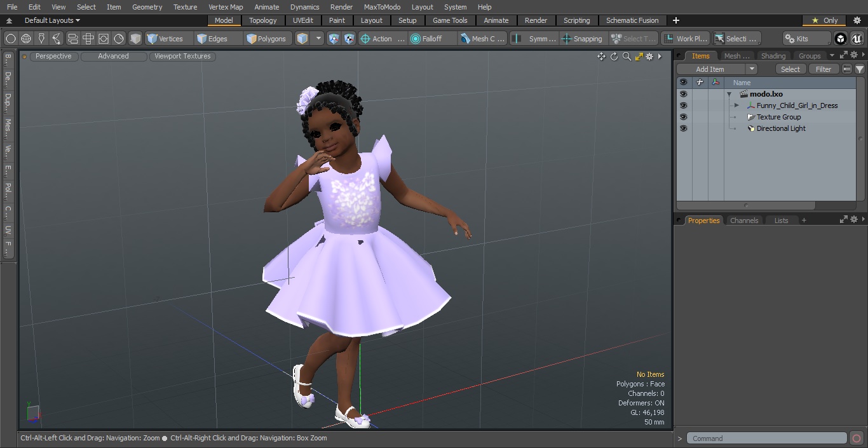This screenshot has width=868, height=448.
Task: Open the MaxToModo menu
Action: click(382, 7)
